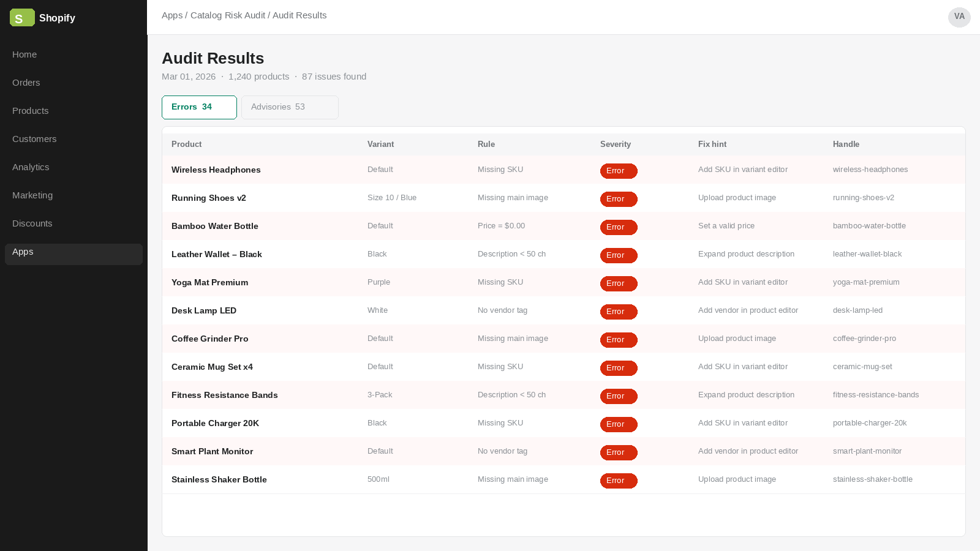Open Smart Plant Monitor product
Viewport: 980px width, 551px height.
click(x=213, y=451)
